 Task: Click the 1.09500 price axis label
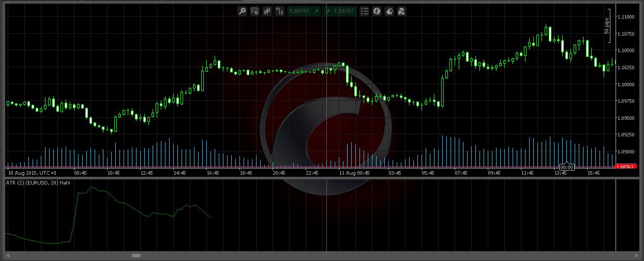click(x=626, y=118)
